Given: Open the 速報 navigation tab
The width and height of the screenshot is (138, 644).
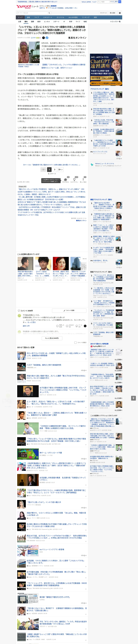Looking at the screenshot, I should pos(28,17).
